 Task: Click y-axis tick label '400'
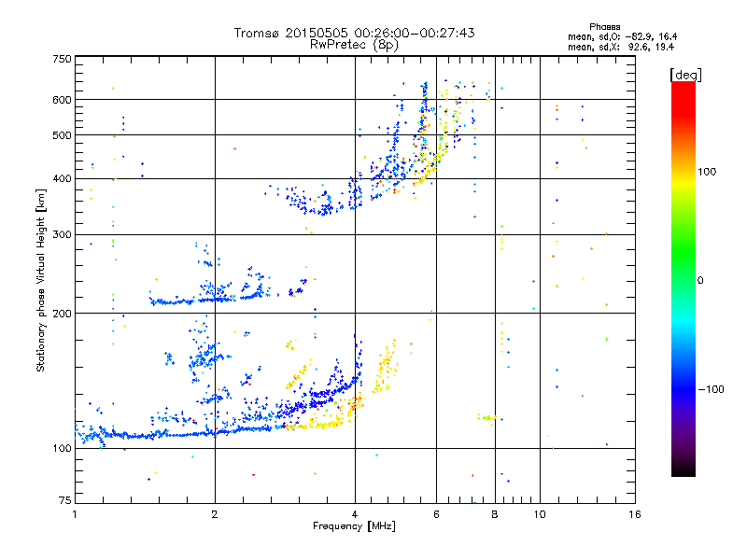click(62, 178)
